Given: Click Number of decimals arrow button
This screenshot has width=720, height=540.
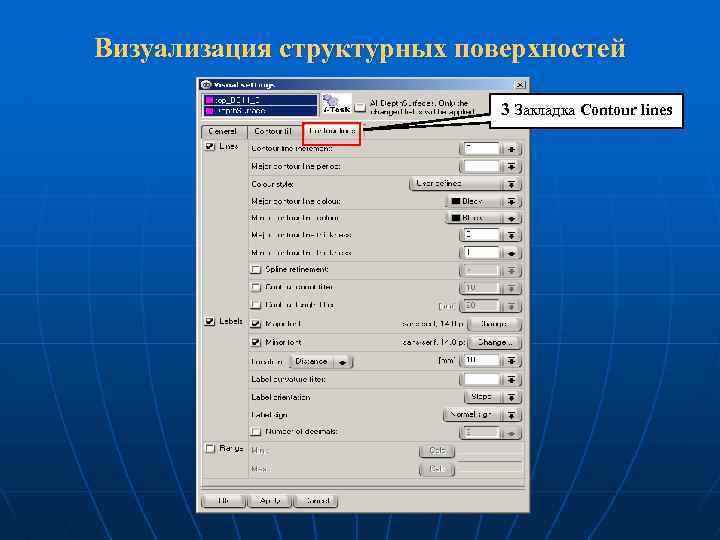Looking at the screenshot, I should click(511, 433).
